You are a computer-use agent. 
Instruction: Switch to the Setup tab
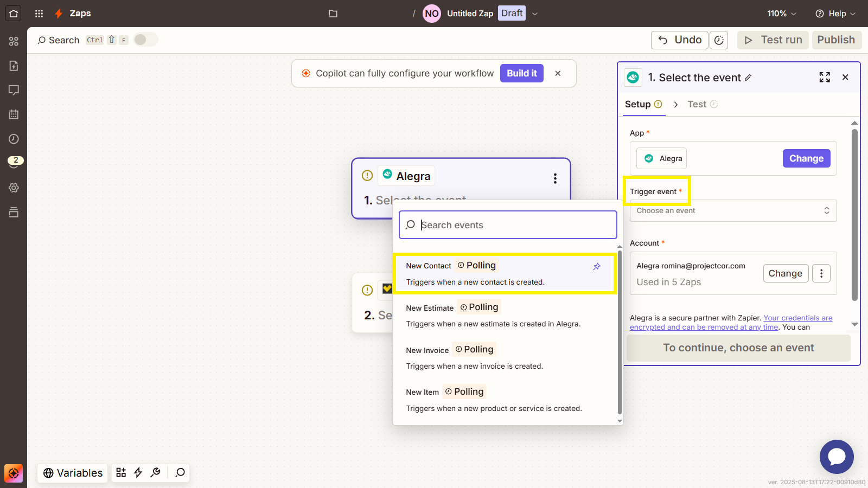pos(643,104)
